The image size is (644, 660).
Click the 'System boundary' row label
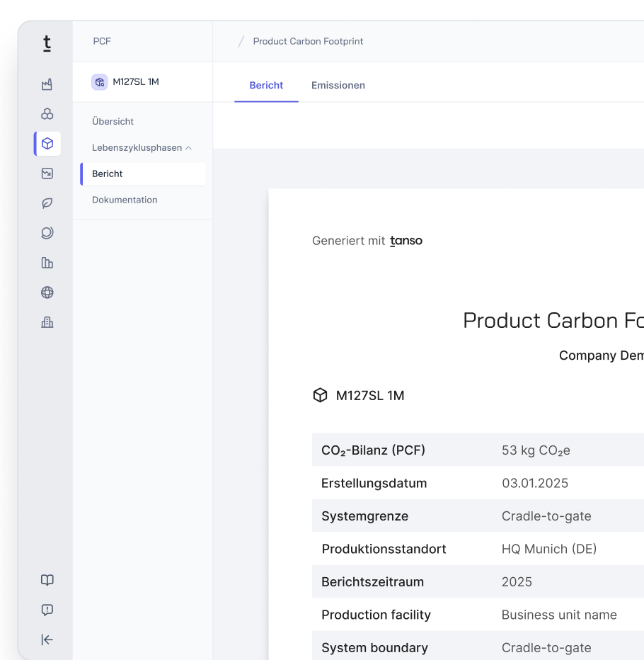374,647
